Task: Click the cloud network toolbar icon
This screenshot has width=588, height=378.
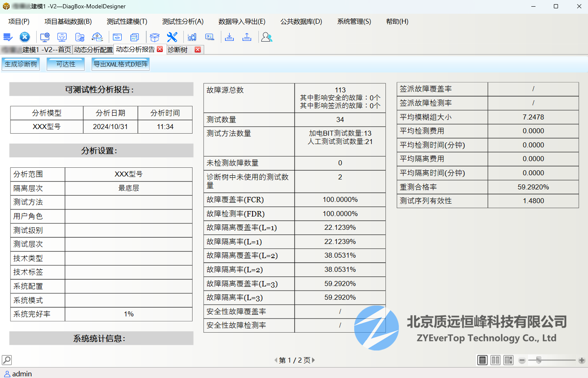Action: tap(97, 37)
